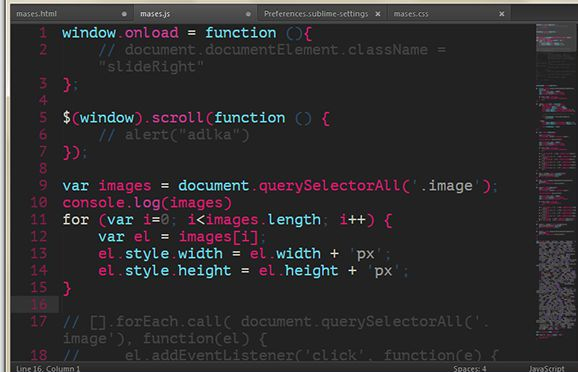Screen dimensions: 578x372
Task: Click line number 9 in the gutter
Action: (43, 185)
